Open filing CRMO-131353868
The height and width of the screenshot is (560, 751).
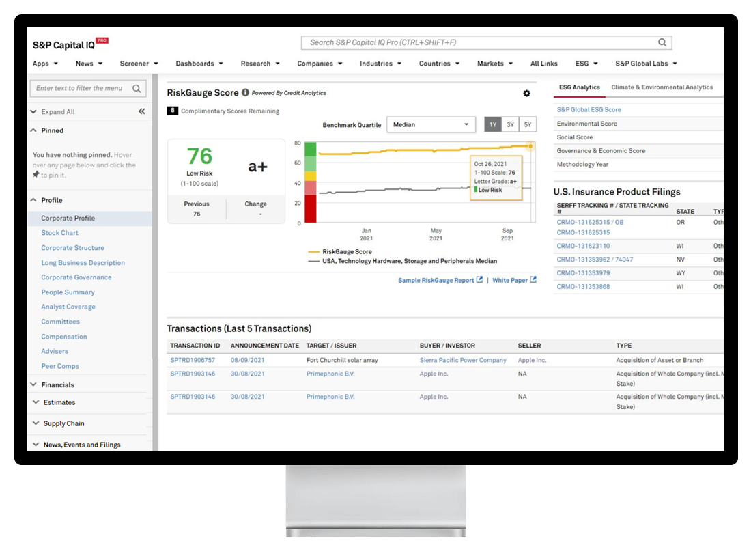583,286
